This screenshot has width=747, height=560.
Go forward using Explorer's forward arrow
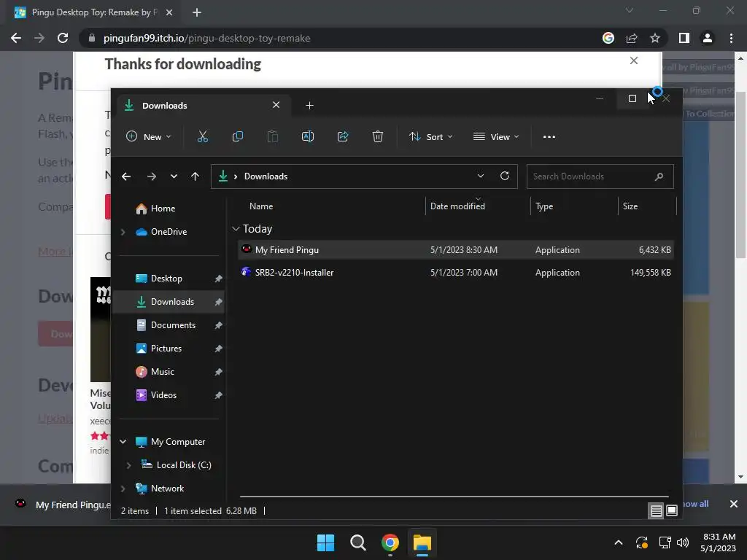pyautogui.click(x=152, y=176)
